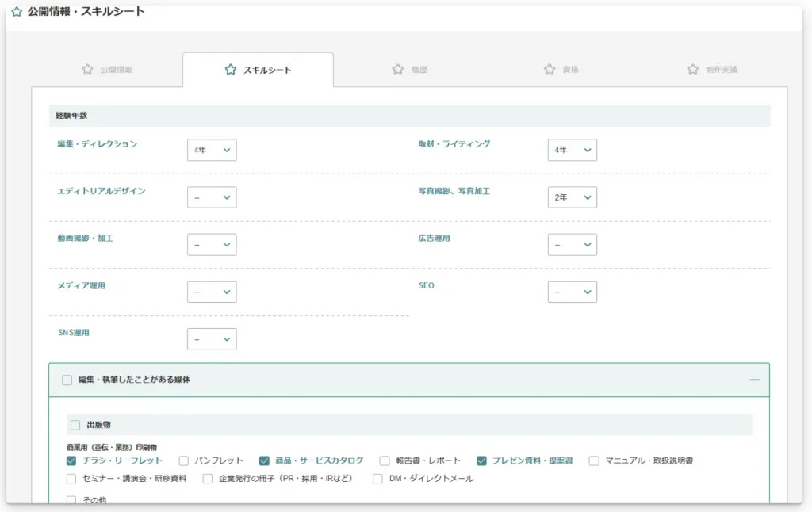Open the メディア運用 years dropdown
This screenshot has width=812, height=512.
tap(212, 292)
